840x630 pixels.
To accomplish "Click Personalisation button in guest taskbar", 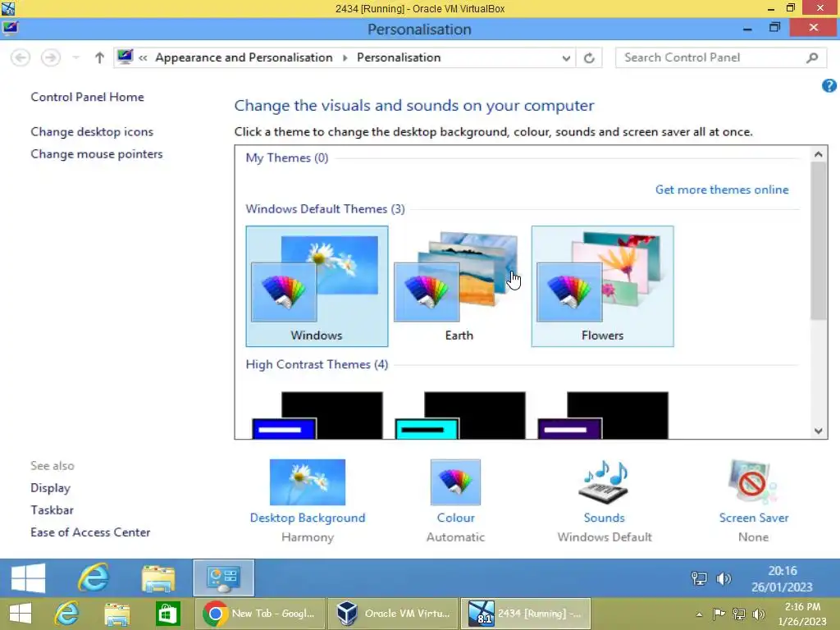I will [223, 577].
